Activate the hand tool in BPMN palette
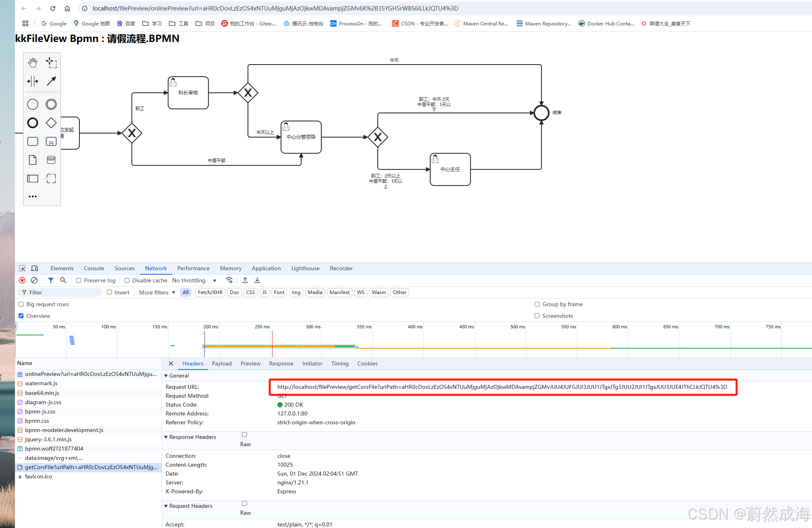This screenshot has height=528, width=812. click(33, 63)
